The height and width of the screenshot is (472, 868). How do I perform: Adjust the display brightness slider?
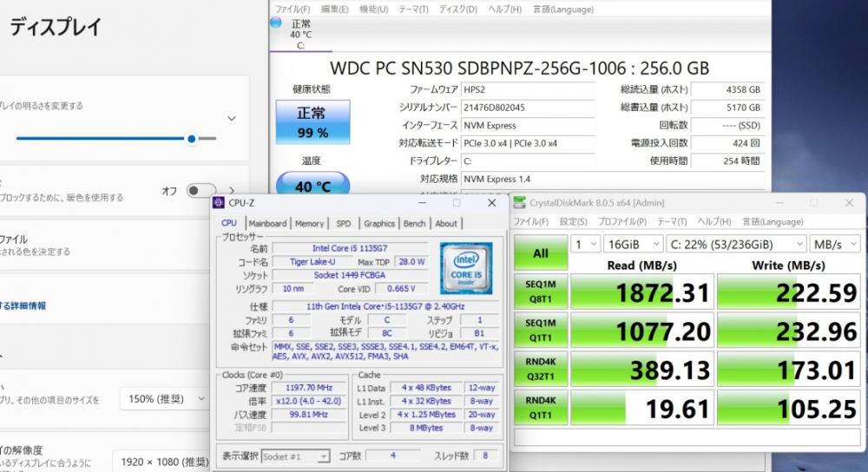tap(116, 138)
